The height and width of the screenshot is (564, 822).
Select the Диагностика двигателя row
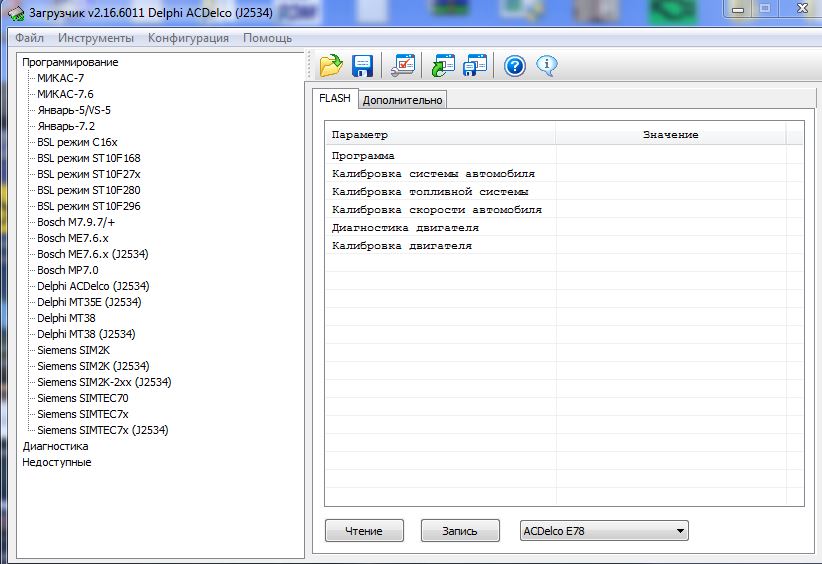[564, 227]
